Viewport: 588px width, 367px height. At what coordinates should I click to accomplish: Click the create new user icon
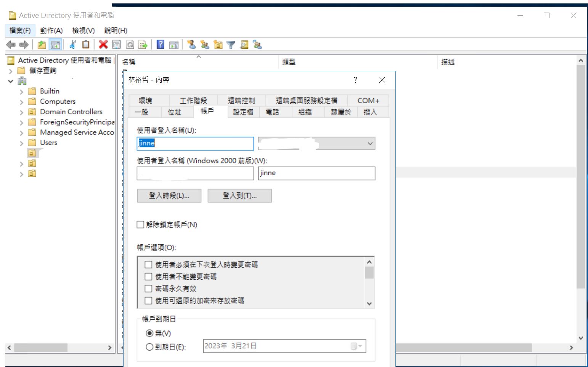191,45
